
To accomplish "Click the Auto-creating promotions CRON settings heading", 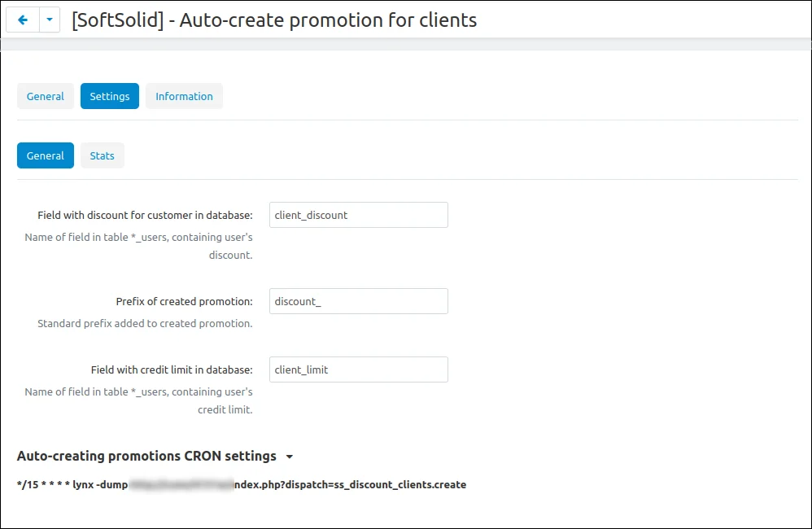I will point(146,456).
